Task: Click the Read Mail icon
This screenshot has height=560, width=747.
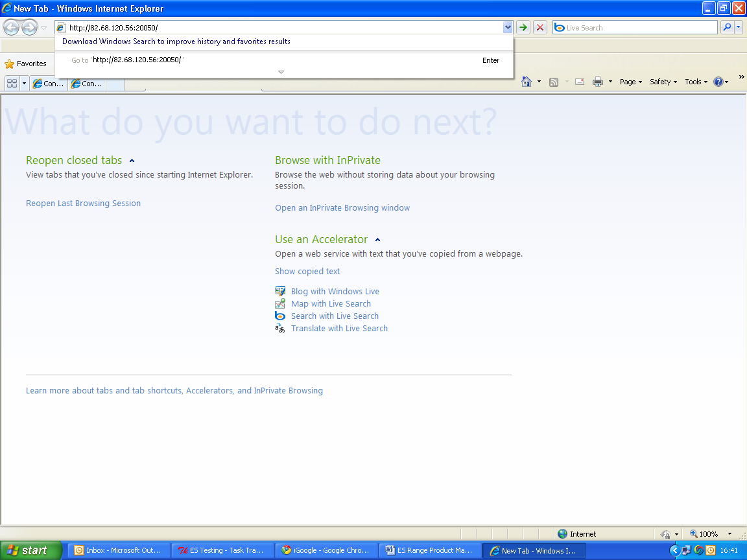Action: (x=579, y=82)
